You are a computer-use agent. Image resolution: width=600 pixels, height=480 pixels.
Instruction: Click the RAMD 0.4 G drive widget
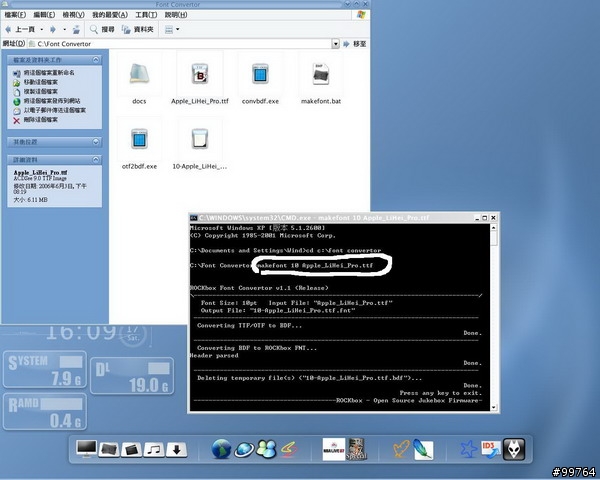45,411
